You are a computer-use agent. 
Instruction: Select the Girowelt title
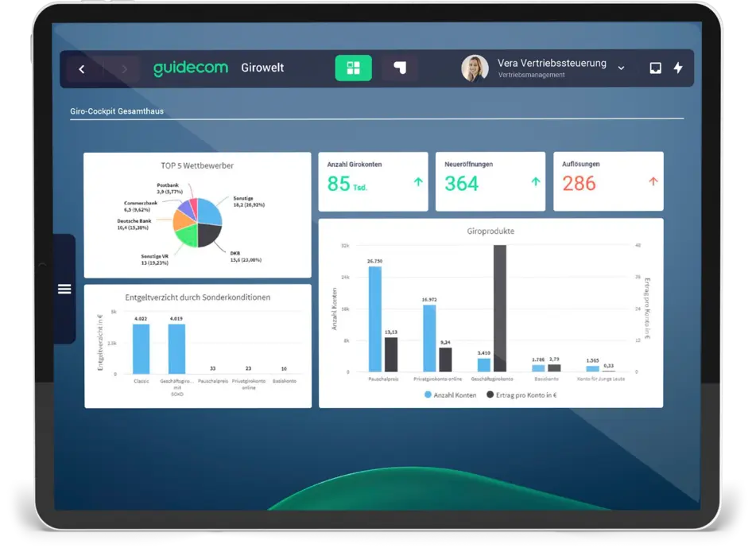(x=262, y=68)
